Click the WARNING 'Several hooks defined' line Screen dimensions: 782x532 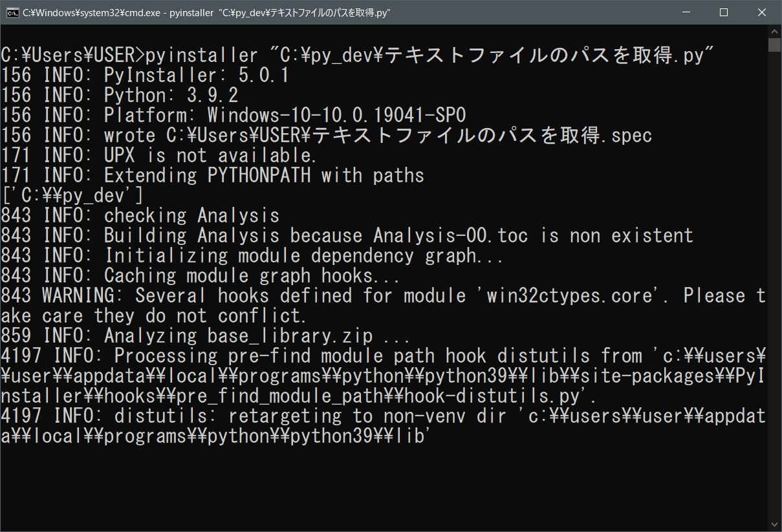pos(384,295)
